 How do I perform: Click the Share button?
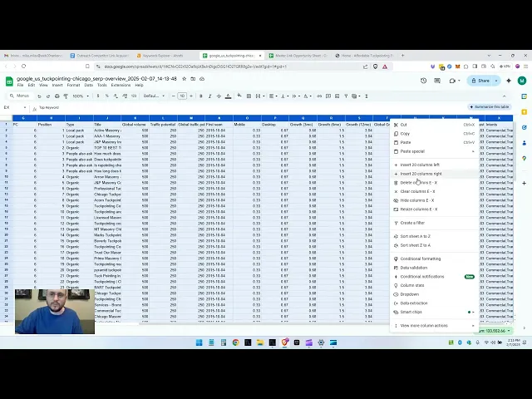pos(480,81)
